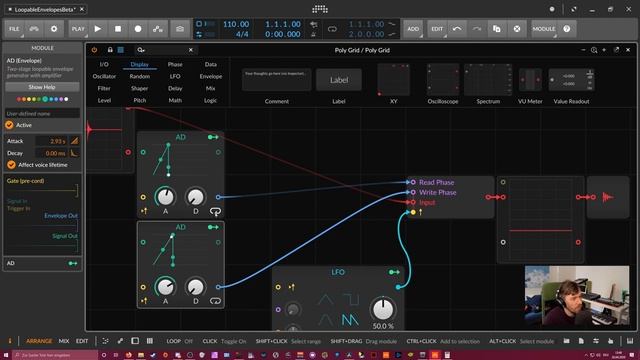Image resolution: width=640 pixels, height=360 pixels.
Task: Open the MODULE dropdown menu
Action: [544, 29]
